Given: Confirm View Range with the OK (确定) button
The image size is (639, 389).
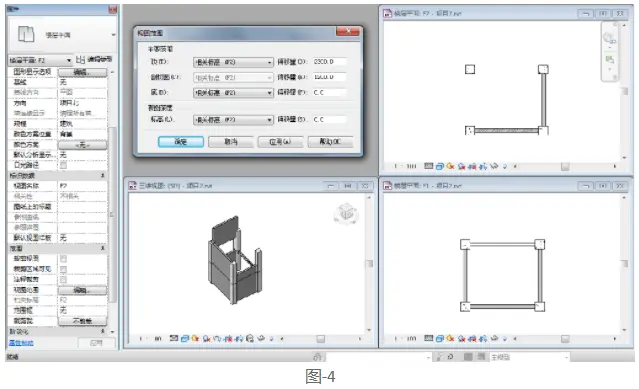Looking at the screenshot, I should pyautogui.click(x=181, y=142).
